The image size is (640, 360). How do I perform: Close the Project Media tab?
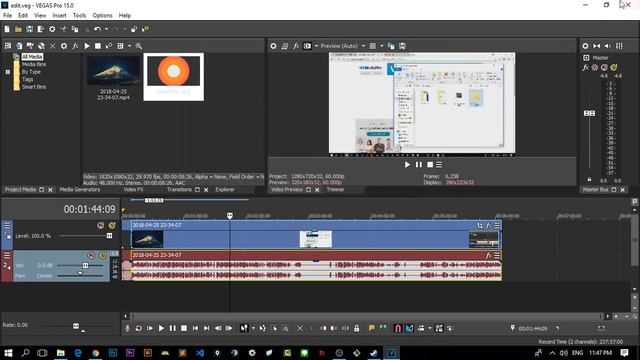tap(51, 190)
